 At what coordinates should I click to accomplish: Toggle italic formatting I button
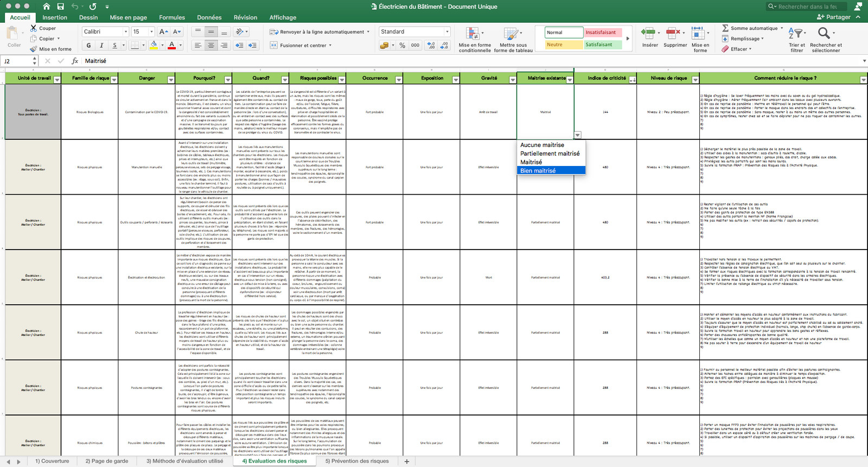pos(101,46)
